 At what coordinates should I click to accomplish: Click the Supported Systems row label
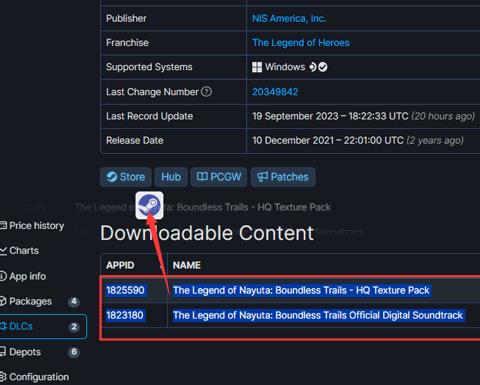coord(149,67)
